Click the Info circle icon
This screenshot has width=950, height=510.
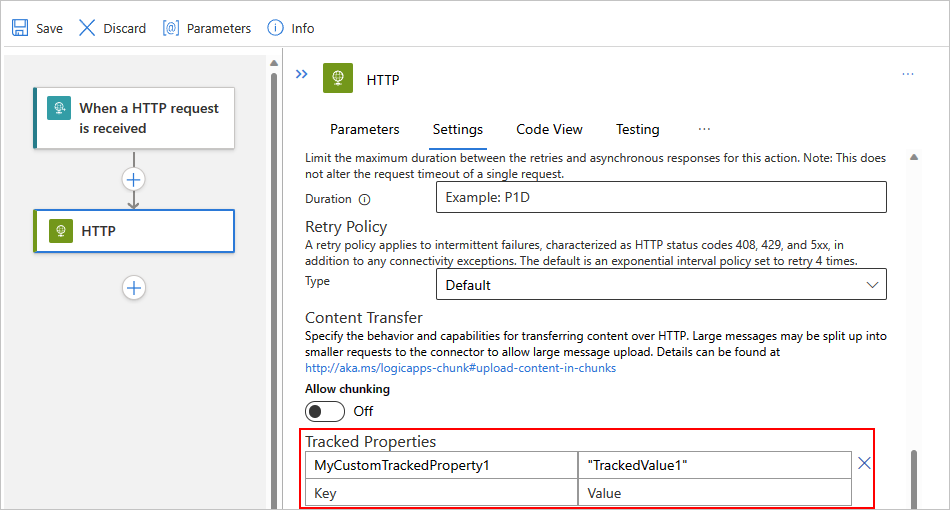[275, 28]
